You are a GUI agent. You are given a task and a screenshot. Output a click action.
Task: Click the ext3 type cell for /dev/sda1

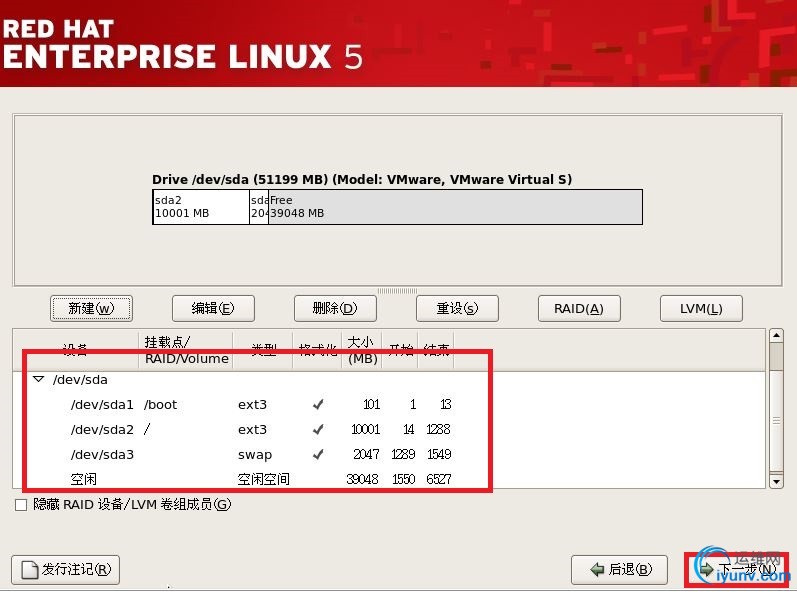coord(252,405)
